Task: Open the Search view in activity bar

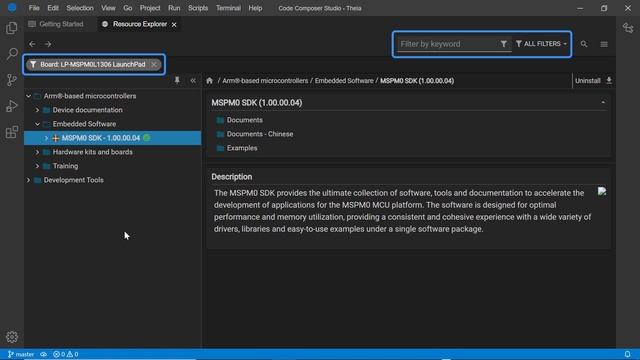Action: tap(12, 53)
